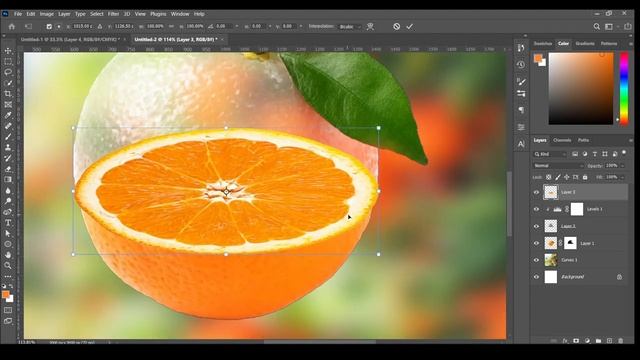Toggle the reference point checkbox
Viewport: 640px width, 360px height.
(x=49, y=27)
